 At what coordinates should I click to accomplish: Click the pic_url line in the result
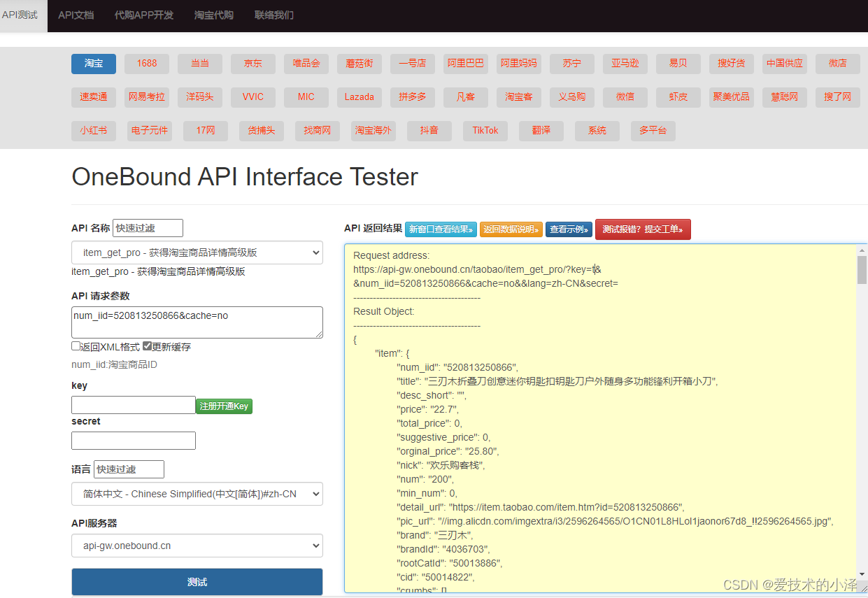coord(616,521)
